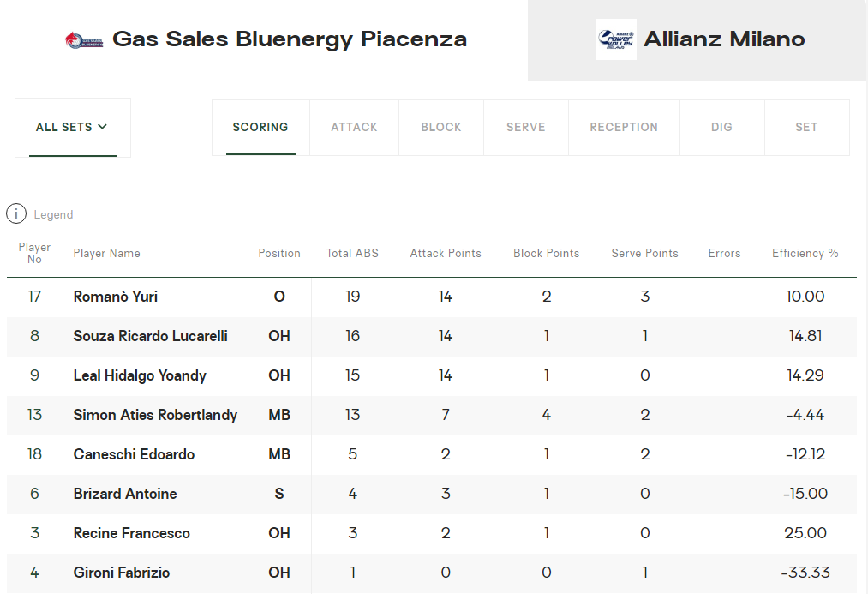Open the SERVE tab

pyautogui.click(x=526, y=128)
